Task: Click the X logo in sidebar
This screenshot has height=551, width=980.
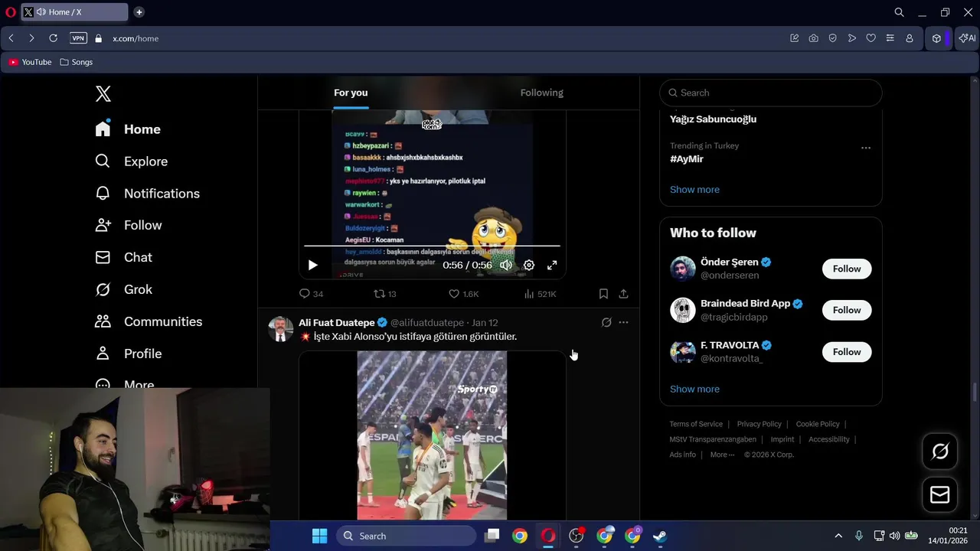Action: pyautogui.click(x=103, y=93)
